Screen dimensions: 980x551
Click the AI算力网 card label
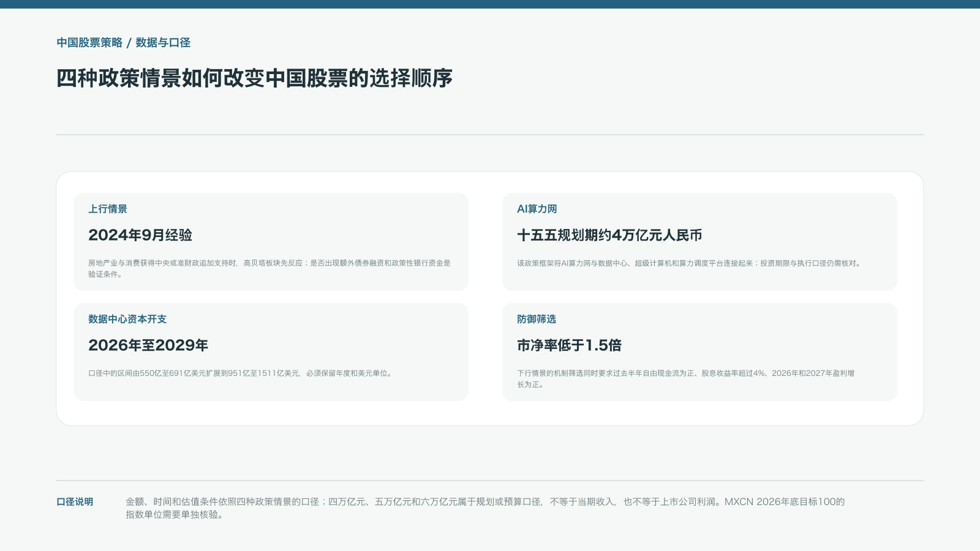537,209
